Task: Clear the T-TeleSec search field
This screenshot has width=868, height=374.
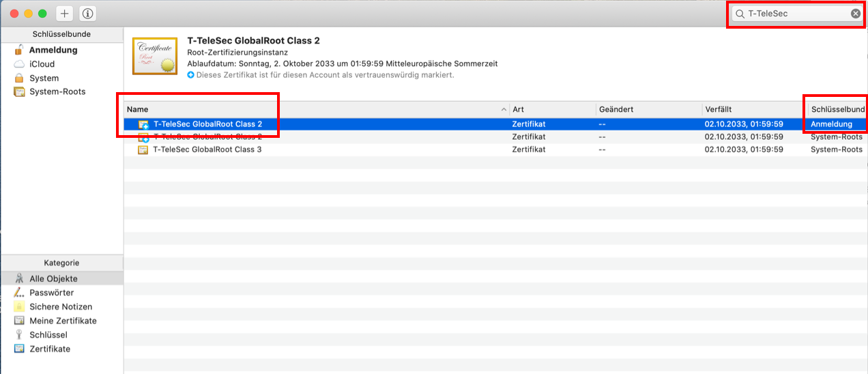Action: 855,13
